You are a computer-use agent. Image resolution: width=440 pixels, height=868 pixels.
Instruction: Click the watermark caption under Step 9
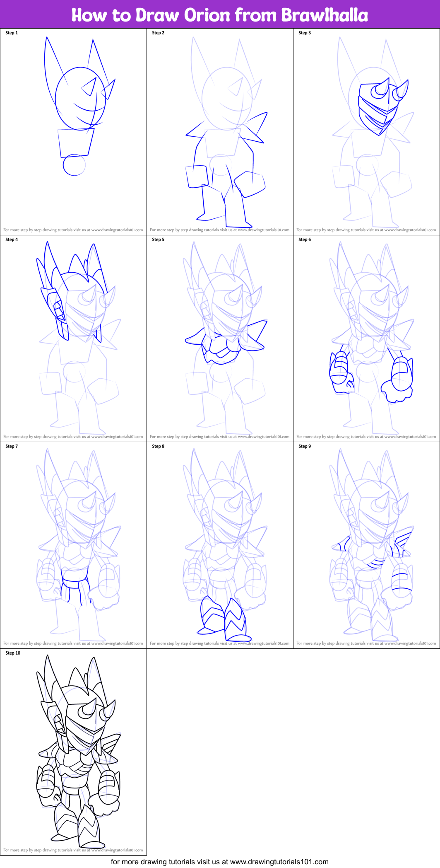pyautogui.click(x=366, y=643)
